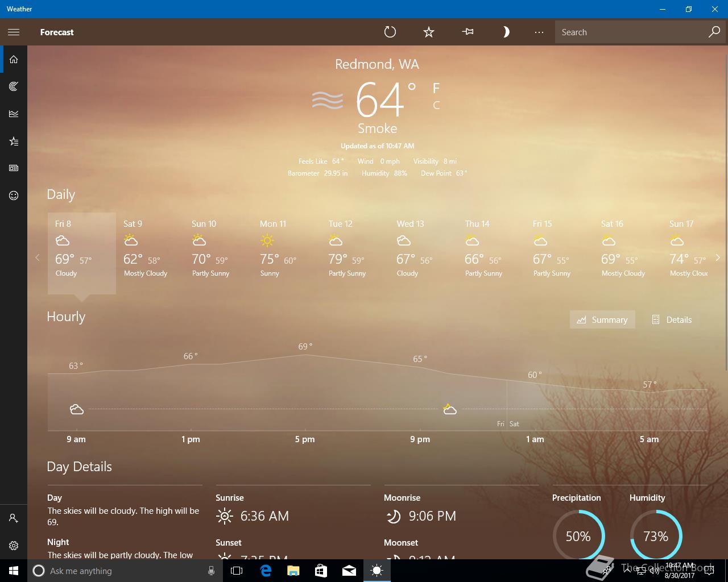
Task: Click the Sign in account icon
Action: [14, 518]
